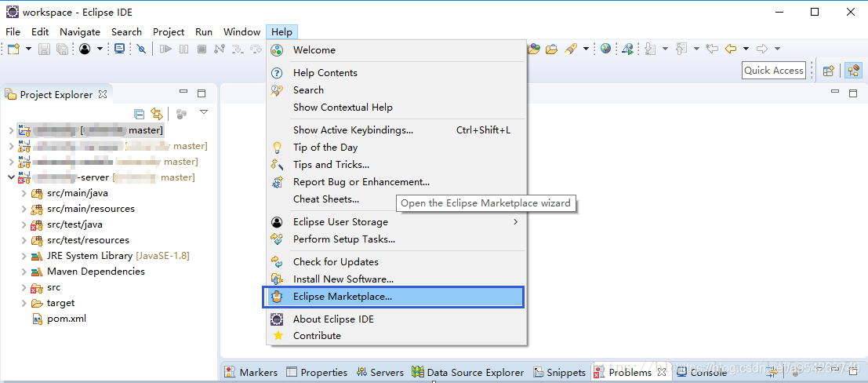The width and height of the screenshot is (868, 383).
Task: Click the Open Task briefcase-folder icon
Action: (x=551, y=49)
